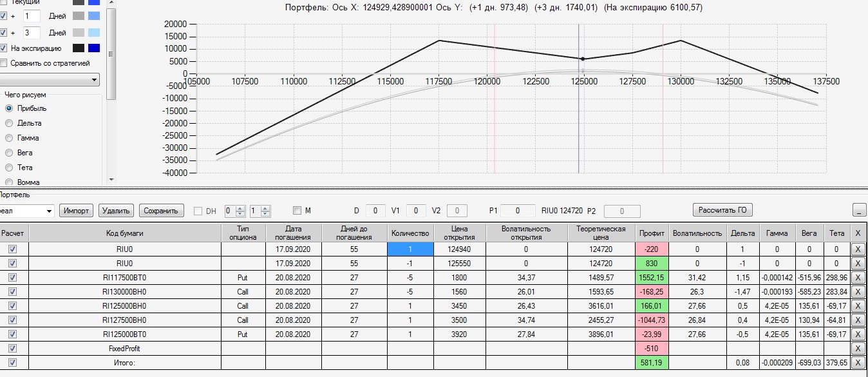Image resolution: width=868 pixels, height=377 pixels.
Task: Select the Прибыль radio option
Action: point(9,108)
